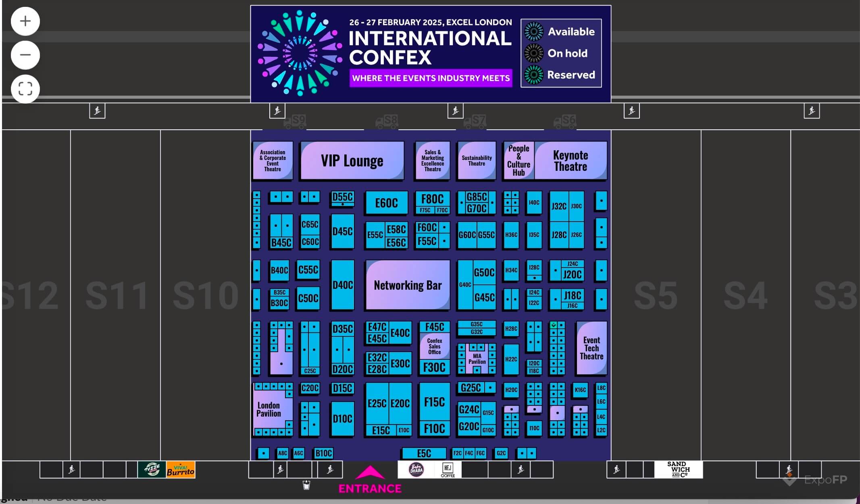Select booth G25C

pos(471,388)
